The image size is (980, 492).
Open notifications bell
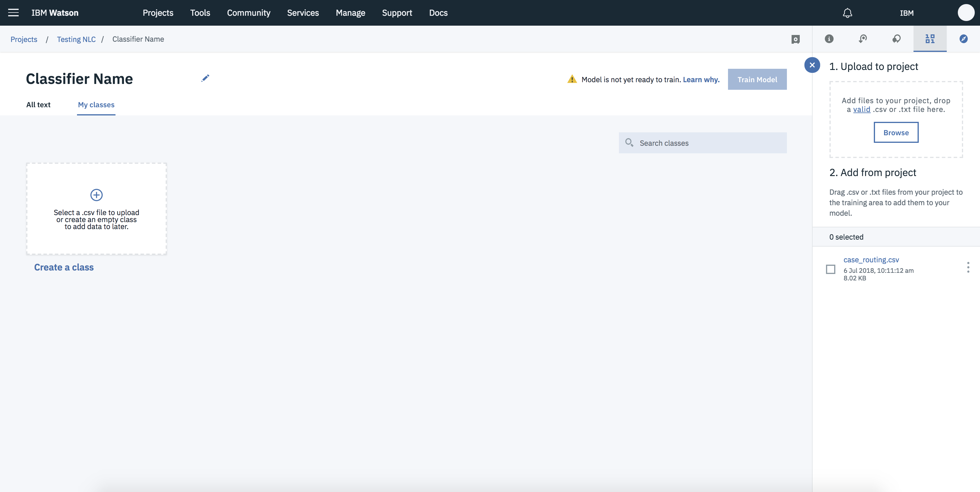pos(847,13)
